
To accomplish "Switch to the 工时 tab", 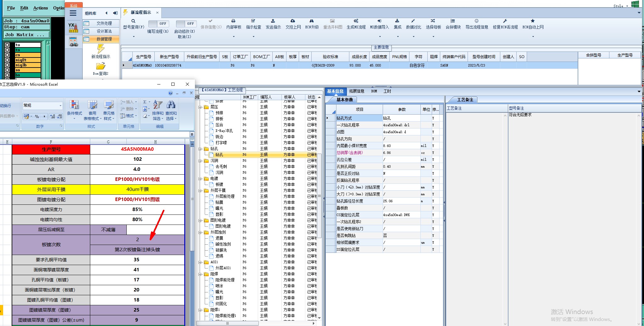I will [x=387, y=91].
